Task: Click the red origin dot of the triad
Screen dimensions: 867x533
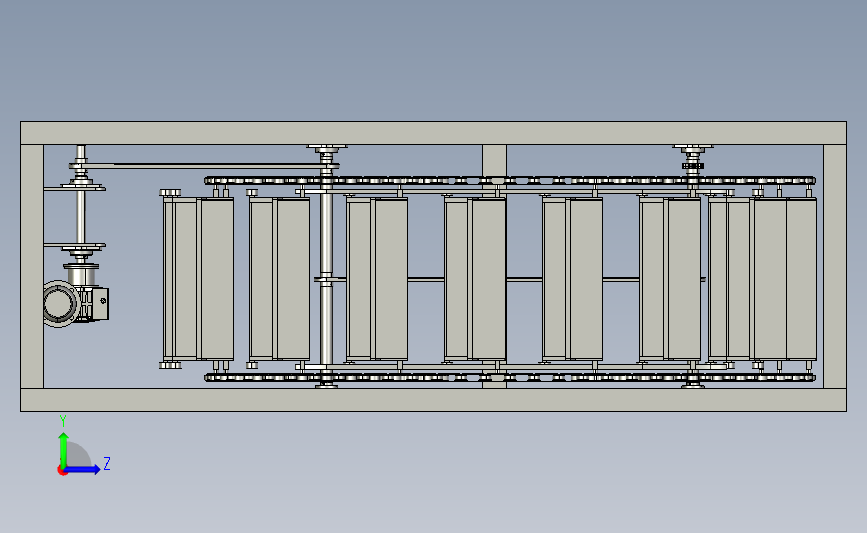Action: point(62,471)
